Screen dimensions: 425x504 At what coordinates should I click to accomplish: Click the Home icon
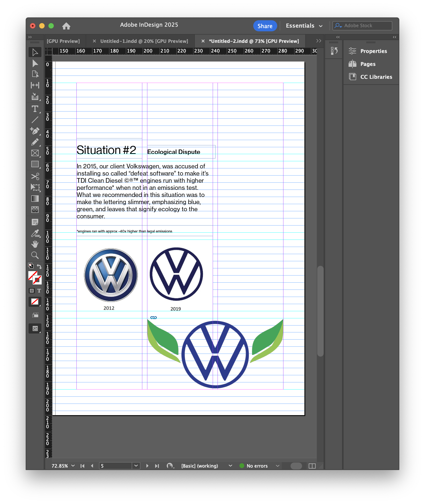click(x=66, y=26)
